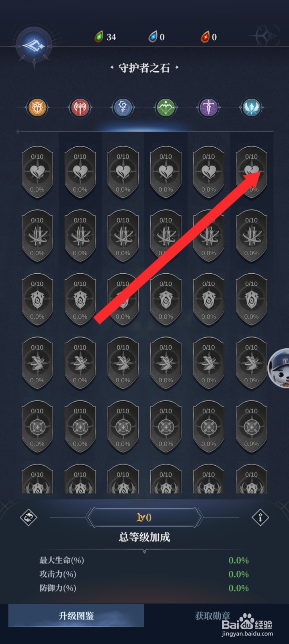Select the red battle axe class icon

(80, 107)
